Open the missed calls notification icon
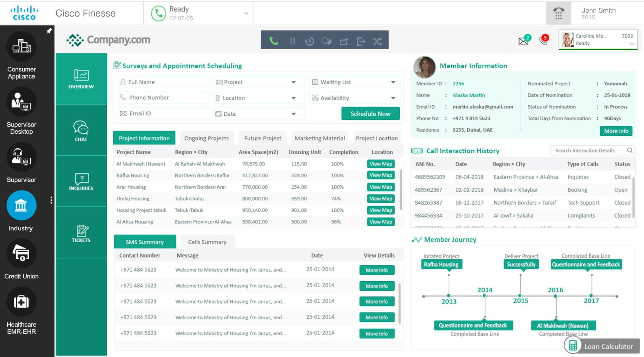644x357 pixels. pos(543,40)
